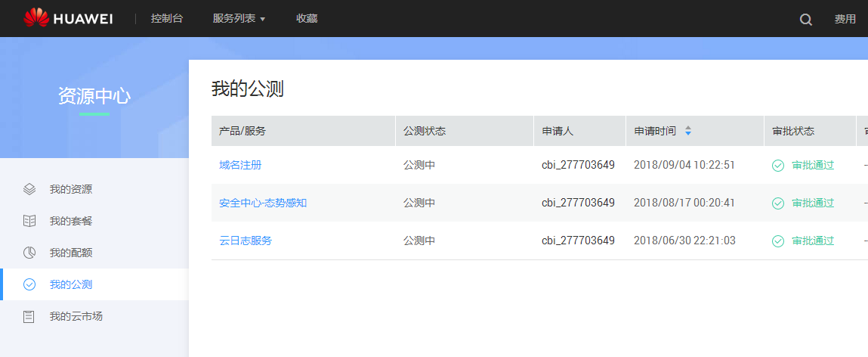Click approval check icon in 域名注册 row
This screenshot has height=357, width=868.
click(778, 165)
